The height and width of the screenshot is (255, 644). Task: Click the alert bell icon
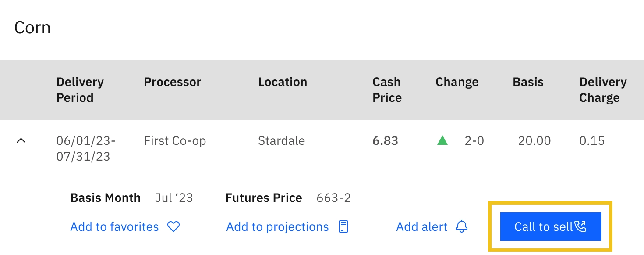(x=462, y=226)
